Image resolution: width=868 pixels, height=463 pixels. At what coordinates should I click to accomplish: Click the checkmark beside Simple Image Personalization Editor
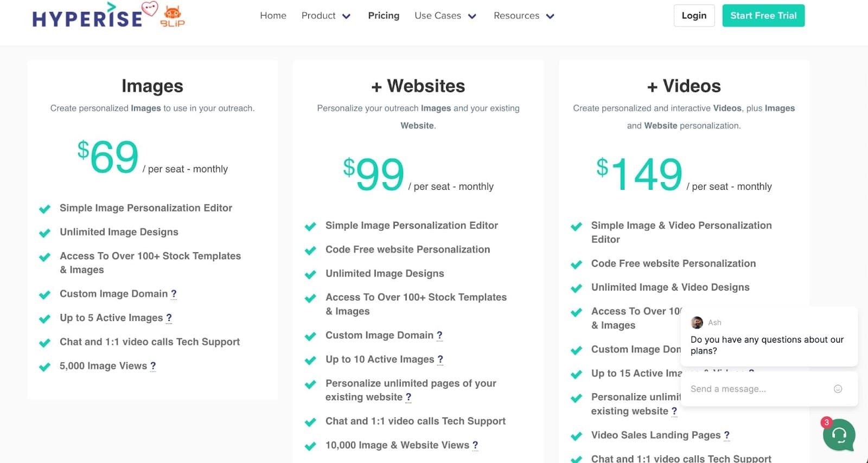tap(44, 209)
